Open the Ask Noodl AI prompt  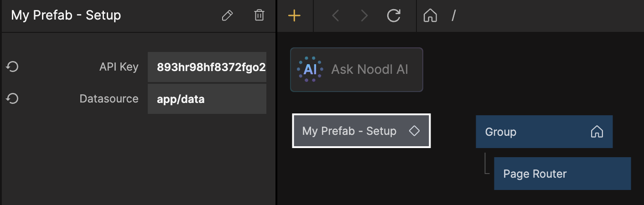coord(369,70)
